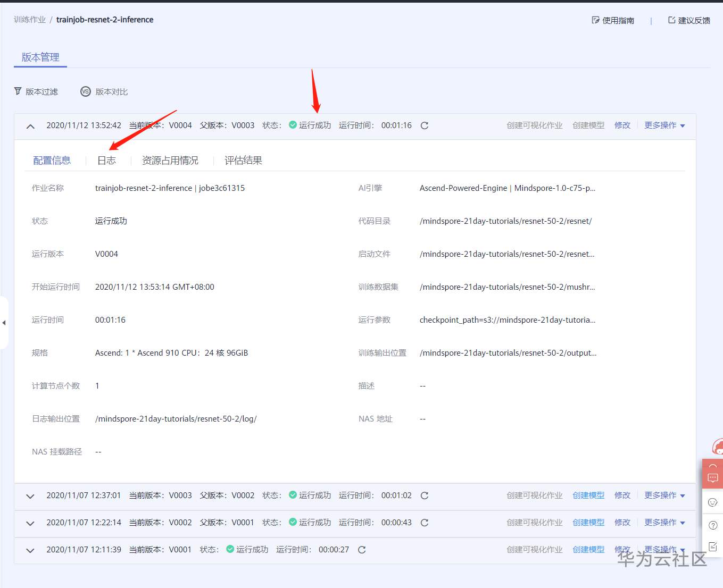
Task: Select the 版本管理 tab
Action: point(40,57)
